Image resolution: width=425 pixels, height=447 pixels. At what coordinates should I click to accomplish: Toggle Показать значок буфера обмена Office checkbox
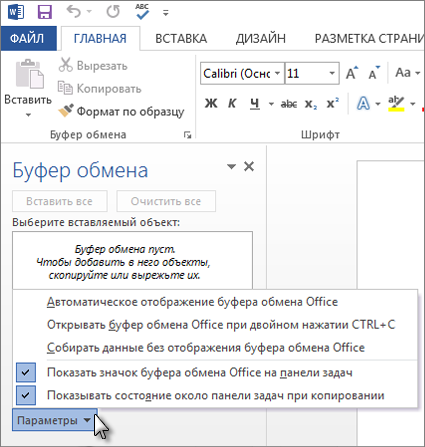click(x=26, y=372)
